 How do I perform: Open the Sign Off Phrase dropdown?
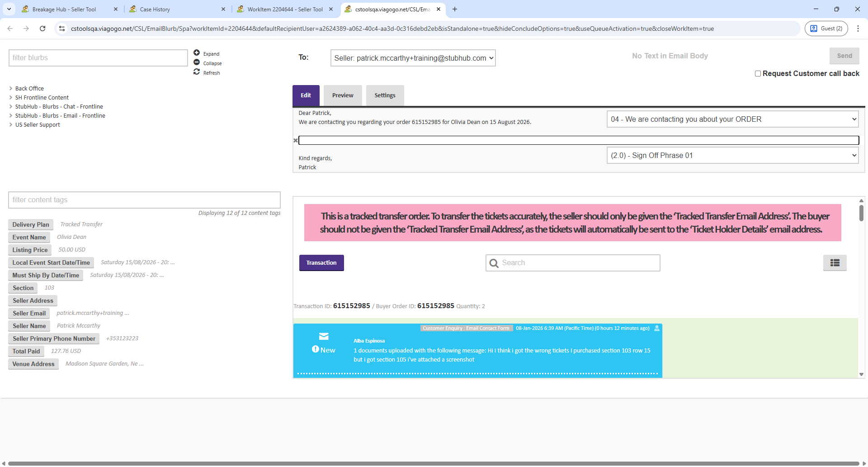[x=732, y=156]
